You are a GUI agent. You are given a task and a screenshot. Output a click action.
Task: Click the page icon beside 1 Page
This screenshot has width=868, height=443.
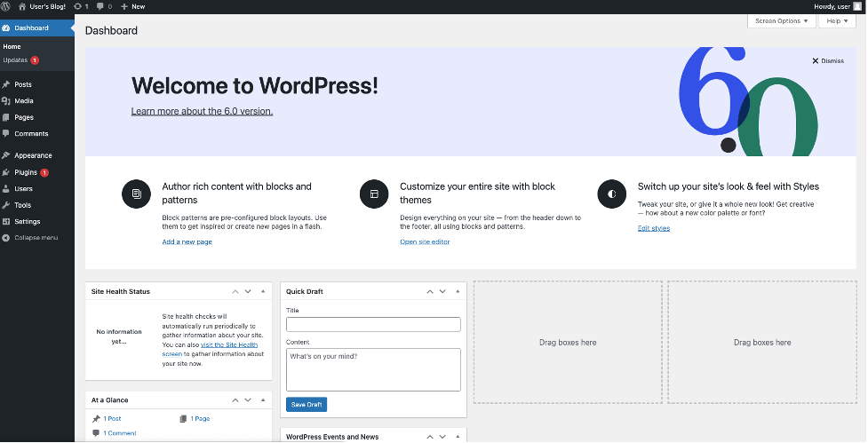[183, 419]
